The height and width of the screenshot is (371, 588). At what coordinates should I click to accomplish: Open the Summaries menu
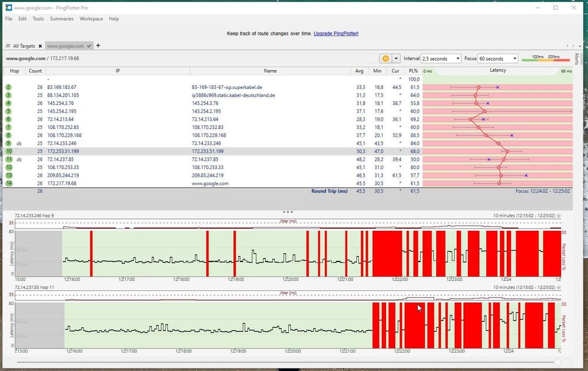62,19
